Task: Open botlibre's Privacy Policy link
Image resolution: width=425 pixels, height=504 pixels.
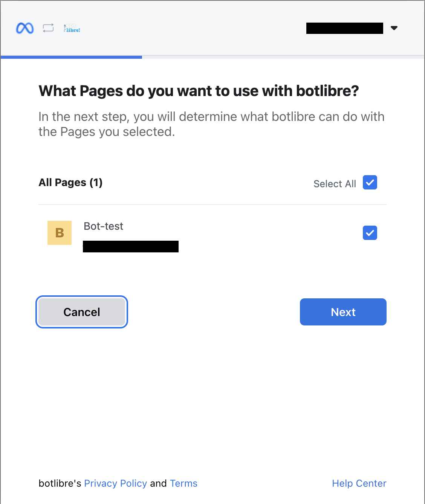Action: 116,483
